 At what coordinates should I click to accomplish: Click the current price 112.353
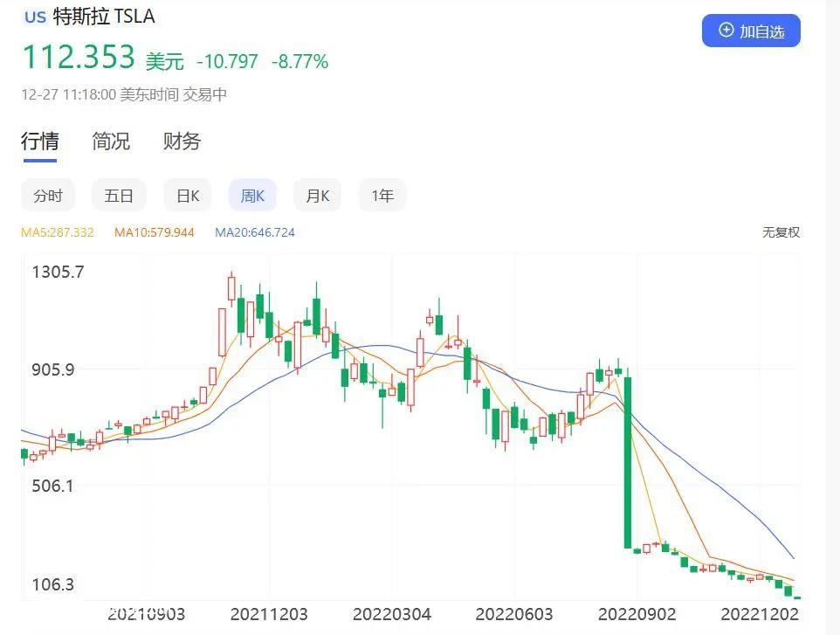pos(79,56)
